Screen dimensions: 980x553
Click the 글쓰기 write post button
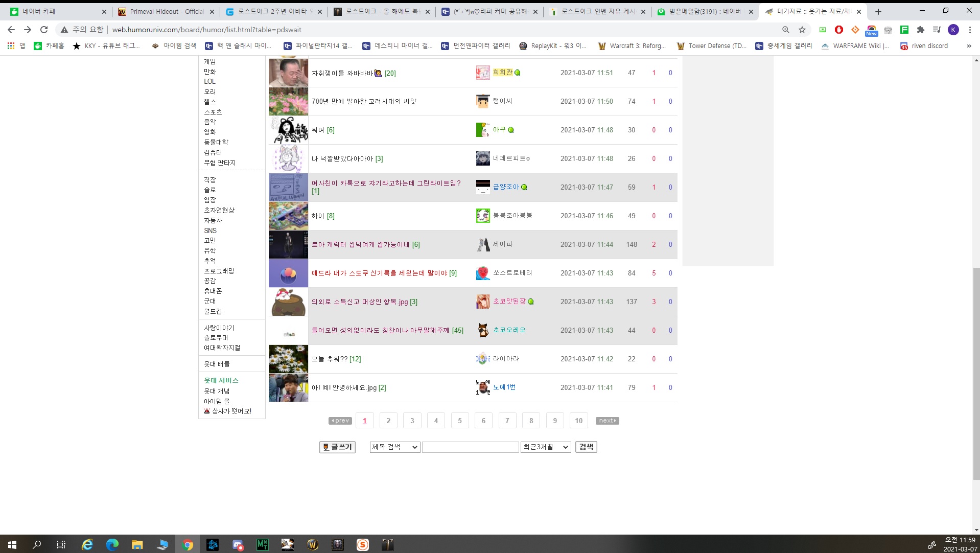coord(337,447)
